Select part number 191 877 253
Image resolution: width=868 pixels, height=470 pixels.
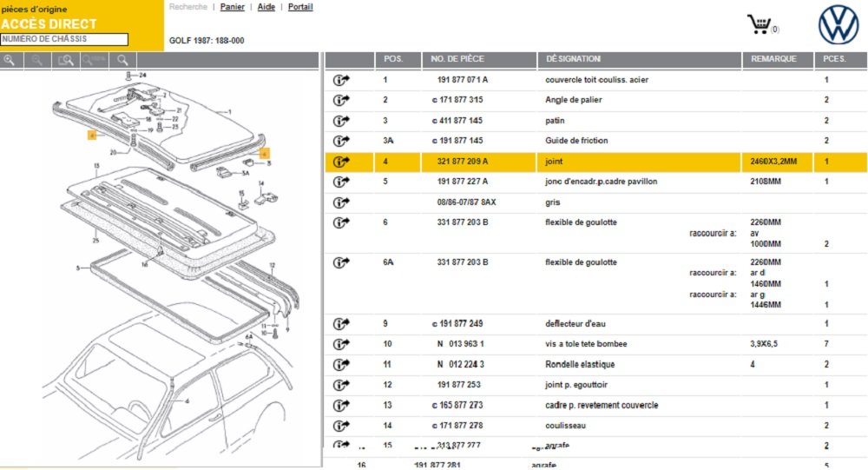458,385
